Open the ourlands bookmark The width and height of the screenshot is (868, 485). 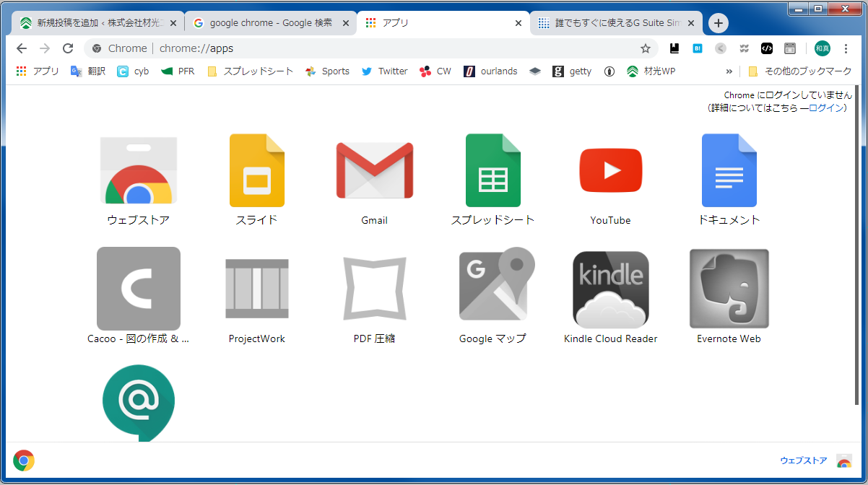(x=490, y=71)
